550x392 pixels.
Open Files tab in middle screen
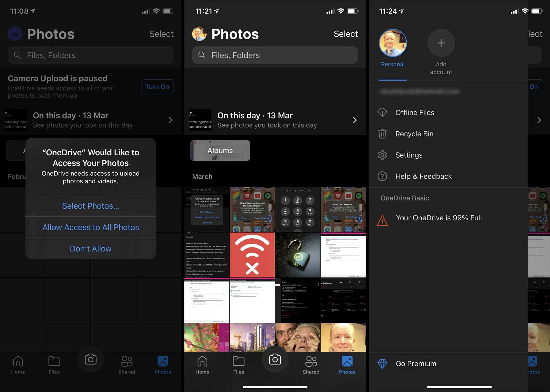238,365
